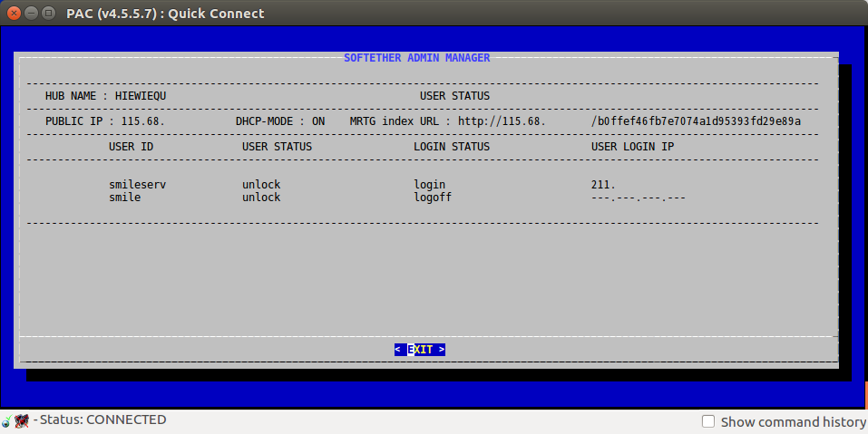Minimize the PAC Quick Connect window
Screen dimensions: 868x434
coord(31,13)
